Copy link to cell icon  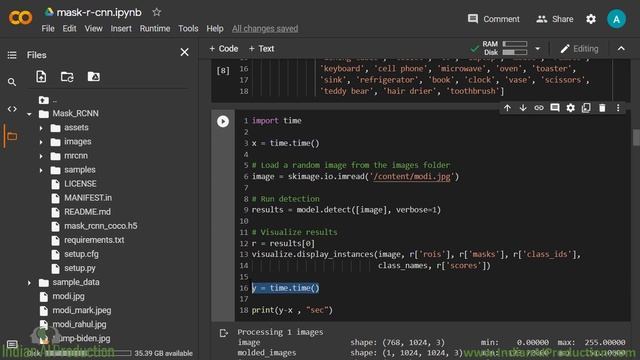pos(539,108)
